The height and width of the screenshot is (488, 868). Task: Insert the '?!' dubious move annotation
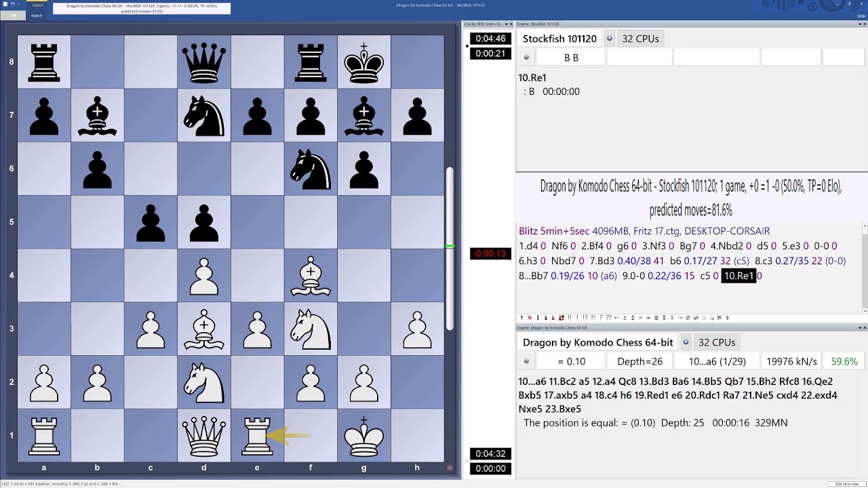[x=593, y=317]
